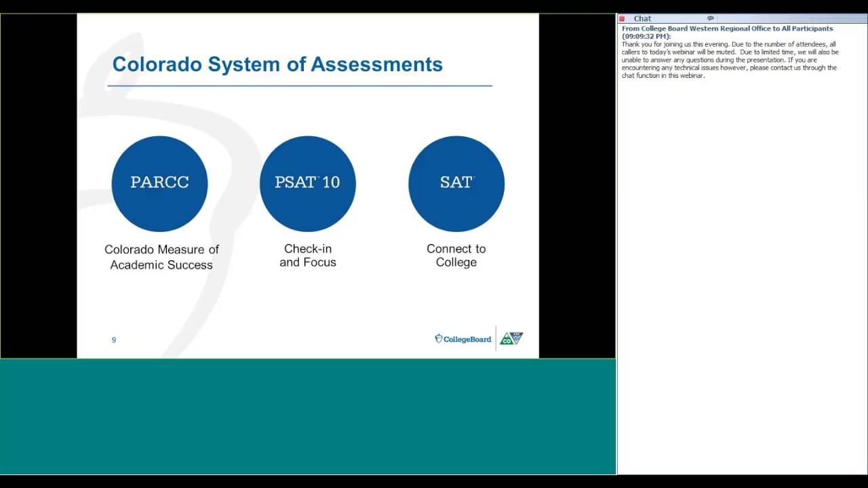The width and height of the screenshot is (868, 488).
Task: Click the 'Colorado System of Assessments' title
Action: (277, 64)
